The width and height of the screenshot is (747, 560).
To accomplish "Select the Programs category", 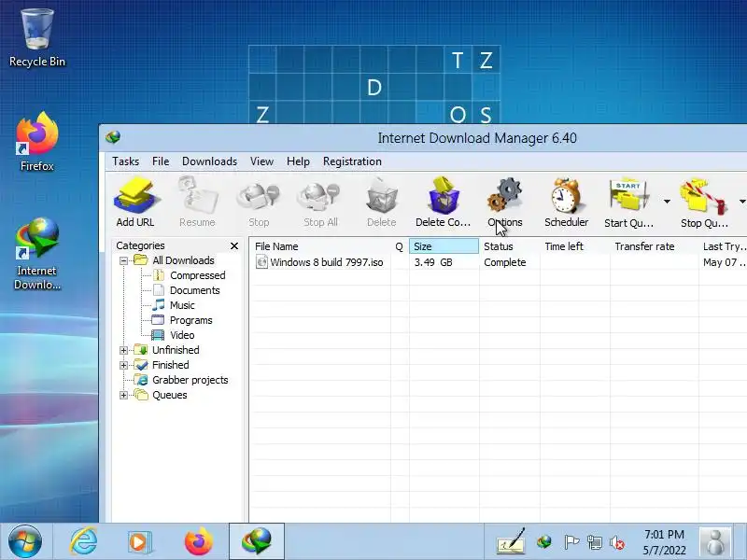I will (x=190, y=320).
